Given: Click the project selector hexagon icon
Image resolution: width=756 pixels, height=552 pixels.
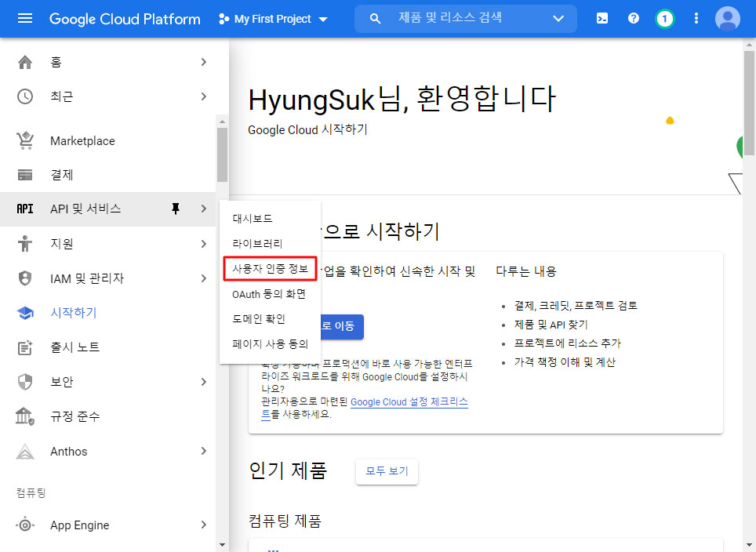Looking at the screenshot, I should pos(224,19).
